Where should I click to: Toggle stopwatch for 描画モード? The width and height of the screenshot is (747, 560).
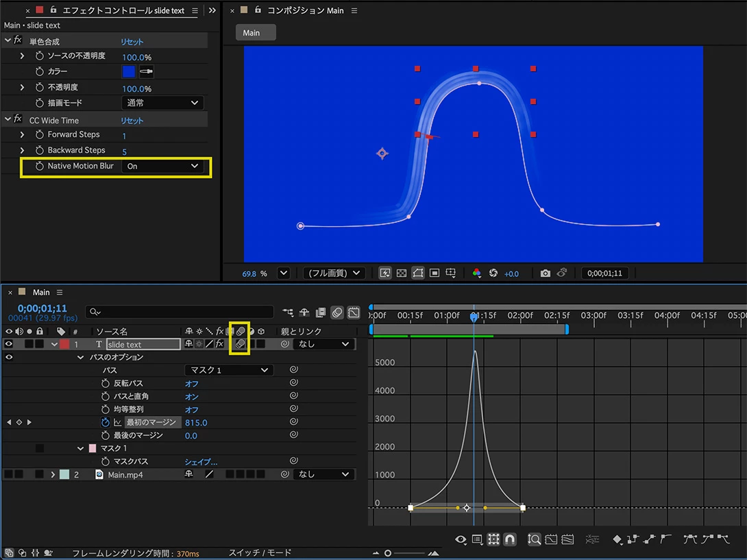coord(40,102)
